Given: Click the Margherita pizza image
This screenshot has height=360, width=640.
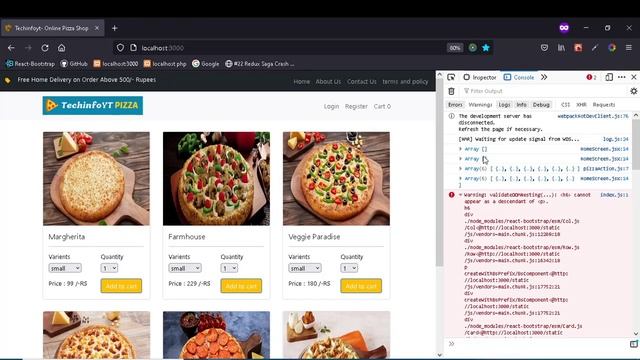Looking at the screenshot, I should pos(96,178).
